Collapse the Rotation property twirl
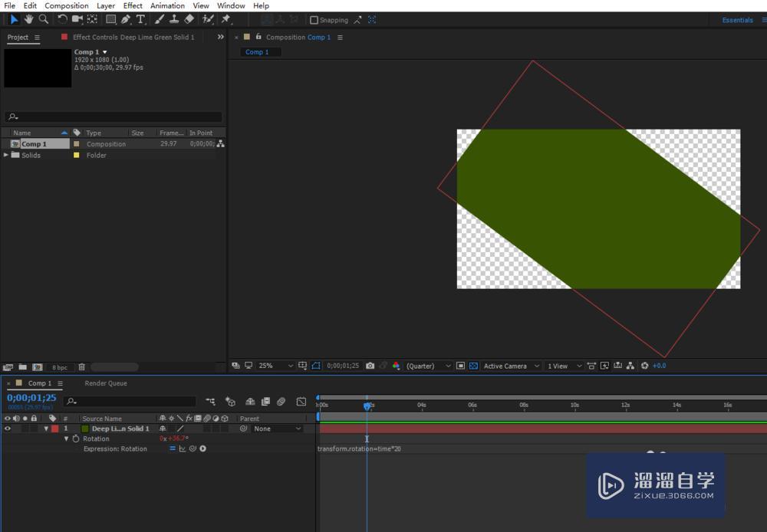This screenshot has height=532, width=767. click(67, 438)
